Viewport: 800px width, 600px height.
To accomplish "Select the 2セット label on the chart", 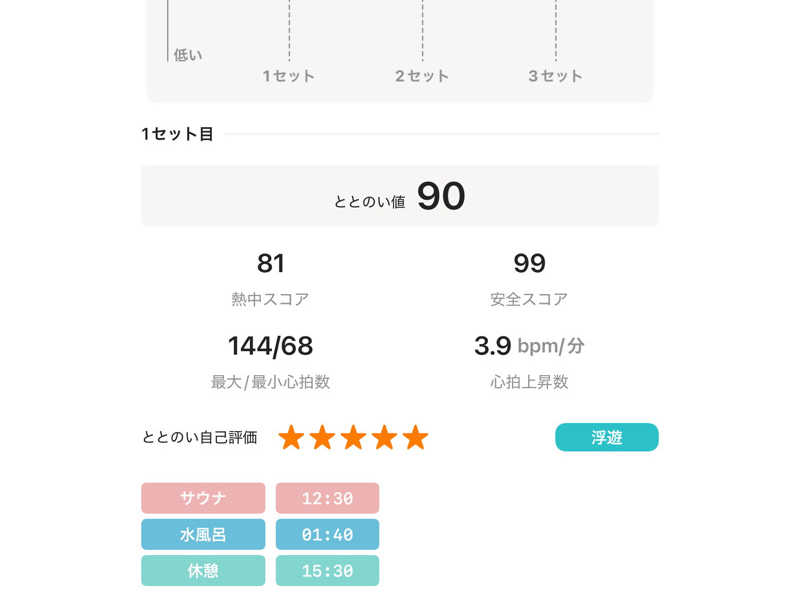I will pyautogui.click(x=422, y=76).
